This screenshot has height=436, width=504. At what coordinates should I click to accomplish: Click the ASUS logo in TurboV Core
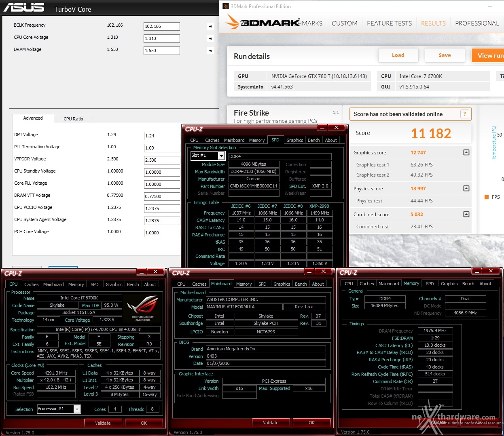24,8
